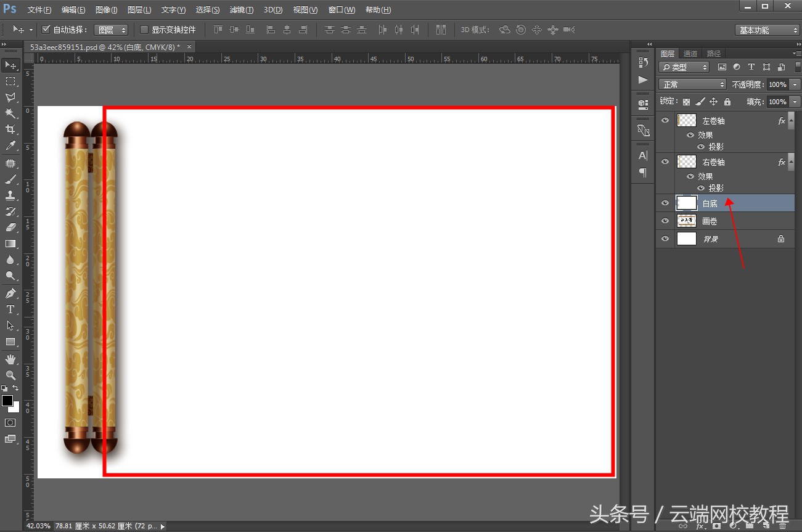Add a layer mask from the Layers panel

coord(716,525)
